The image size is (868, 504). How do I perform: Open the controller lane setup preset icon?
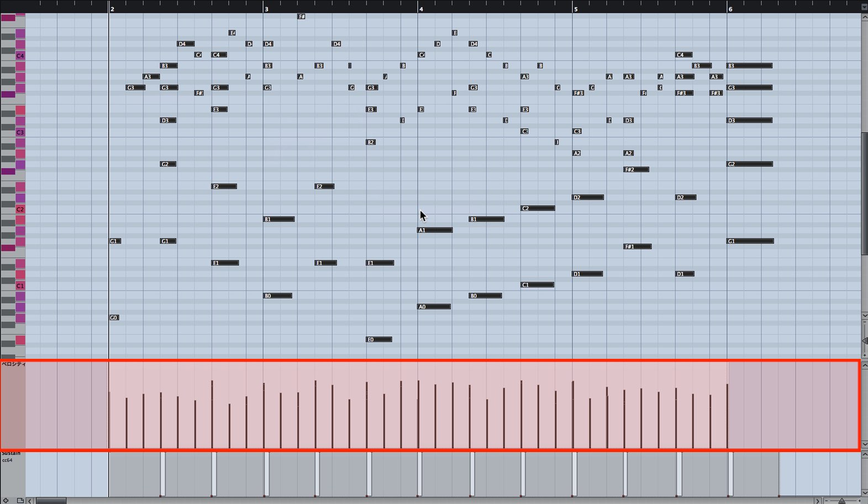point(20,500)
